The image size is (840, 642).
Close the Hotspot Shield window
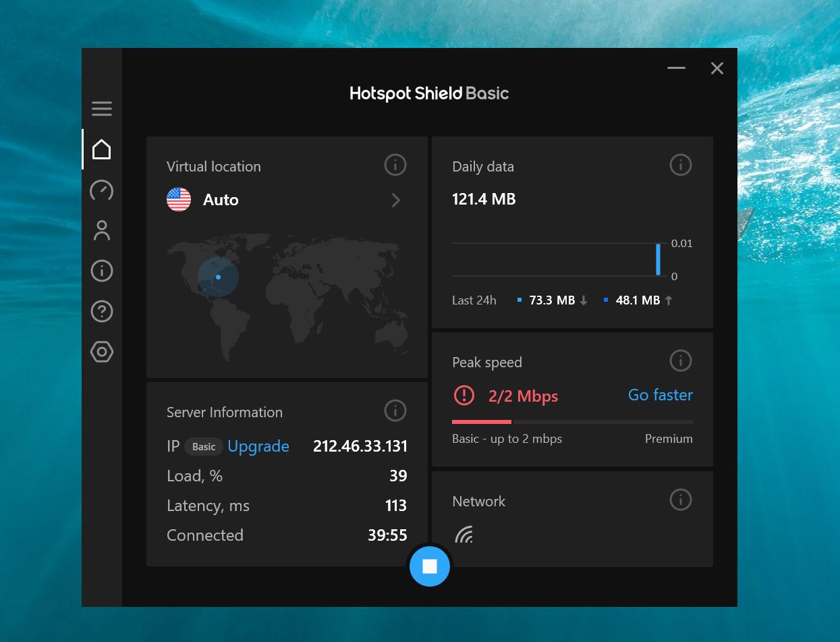717,68
